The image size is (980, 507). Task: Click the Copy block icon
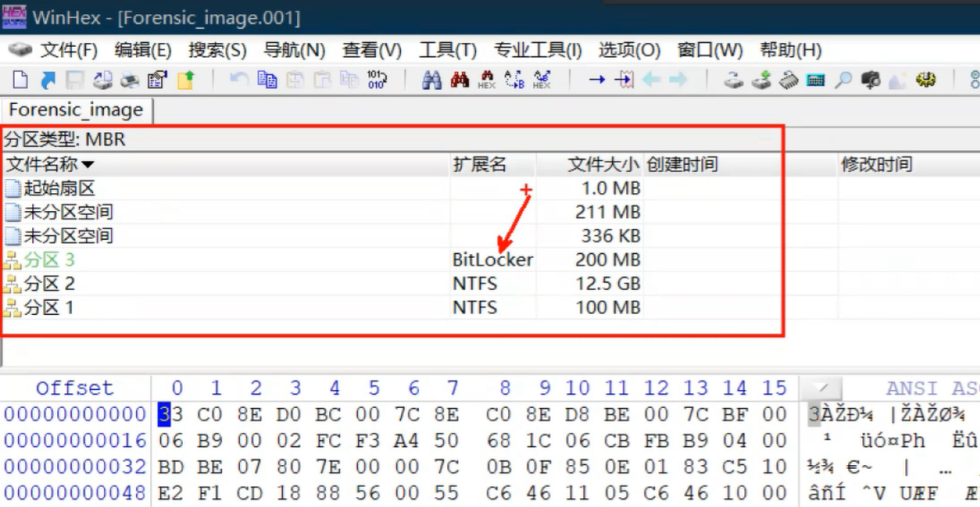pos(267,80)
